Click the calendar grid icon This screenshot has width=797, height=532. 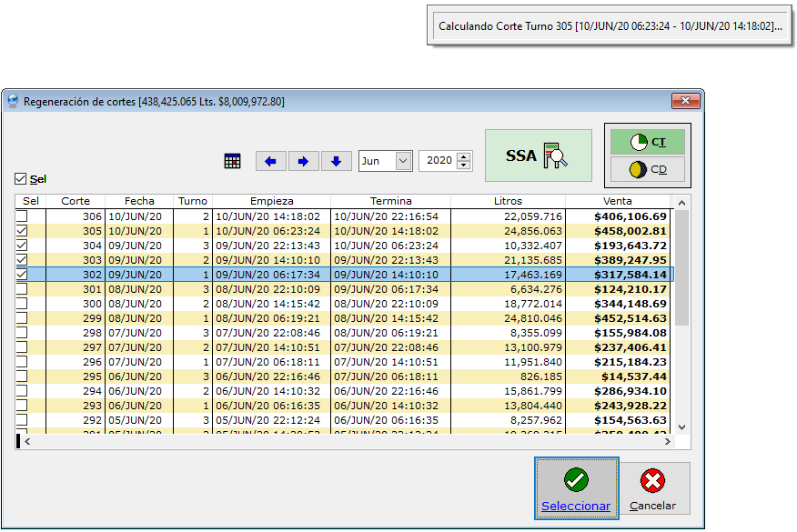click(x=233, y=161)
